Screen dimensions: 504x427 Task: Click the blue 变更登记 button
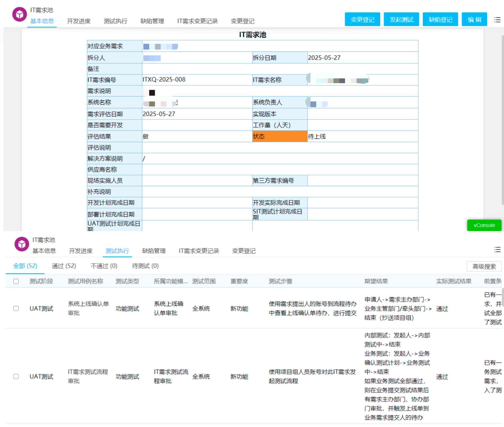point(363,19)
